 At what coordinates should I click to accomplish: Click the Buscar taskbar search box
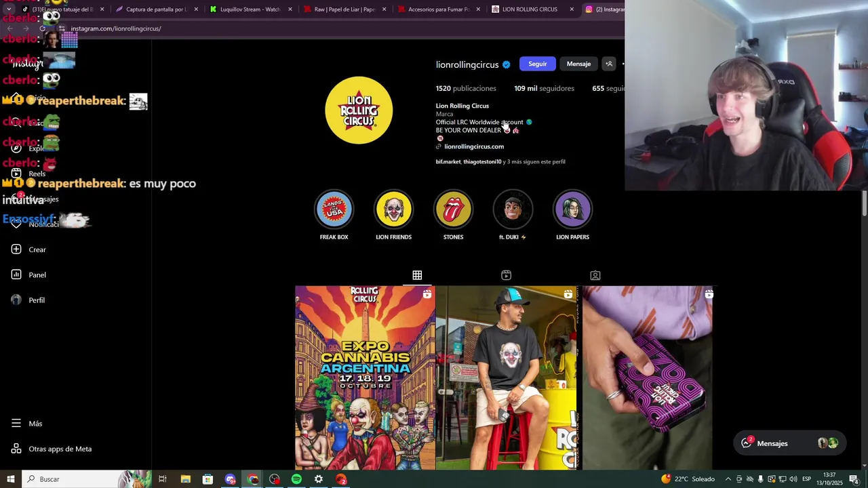click(87, 479)
